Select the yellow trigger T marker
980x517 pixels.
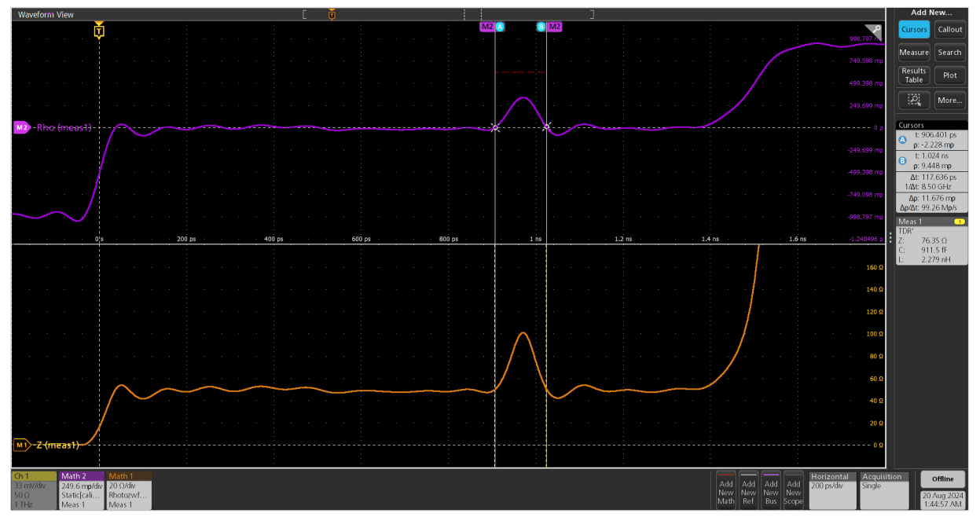click(x=99, y=32)
